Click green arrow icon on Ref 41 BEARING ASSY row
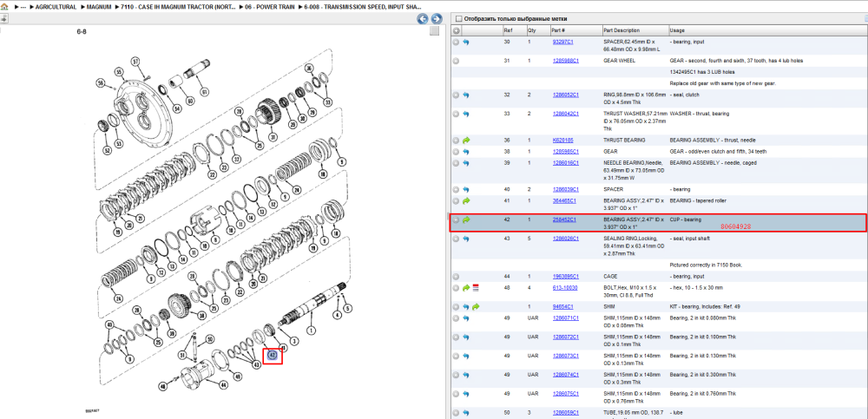 (466, 201)
